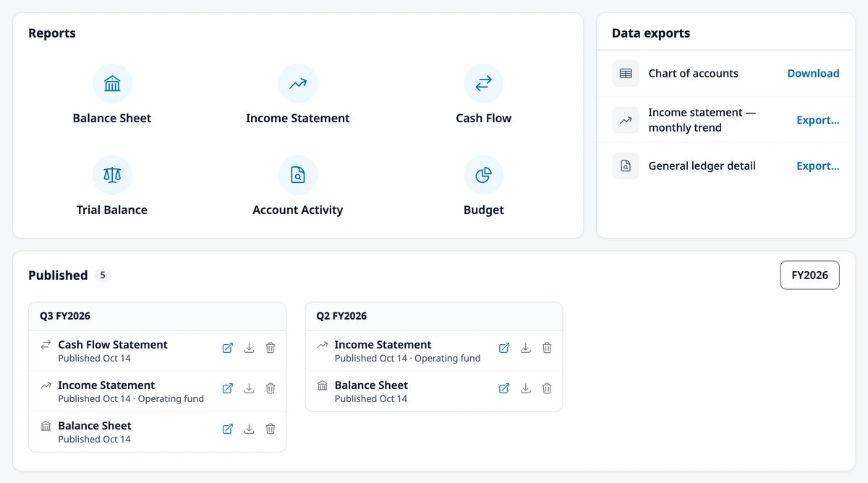This screenshot has width=868, height=483.
Task: Click the Chart of accounts table icon
Action: point(626,74)
